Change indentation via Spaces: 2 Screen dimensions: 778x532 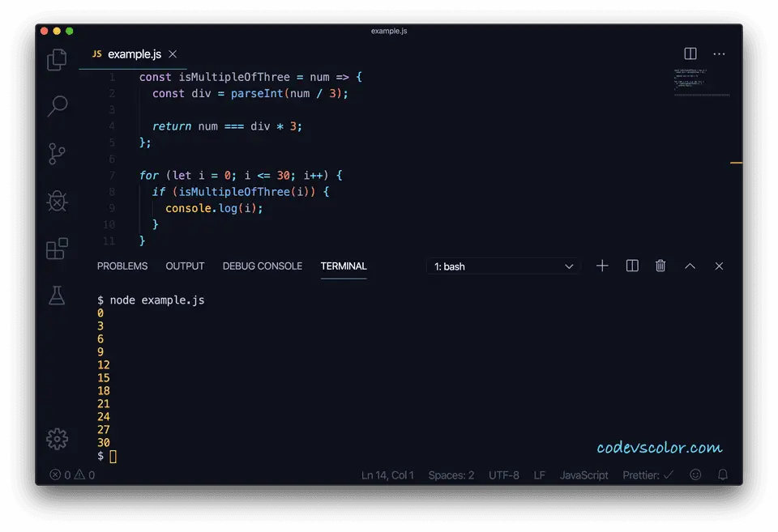pyautogui.click(x=451, y=475)
